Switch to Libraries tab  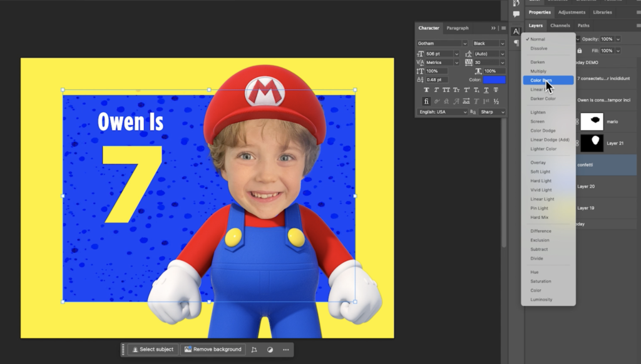pos(602,13)
